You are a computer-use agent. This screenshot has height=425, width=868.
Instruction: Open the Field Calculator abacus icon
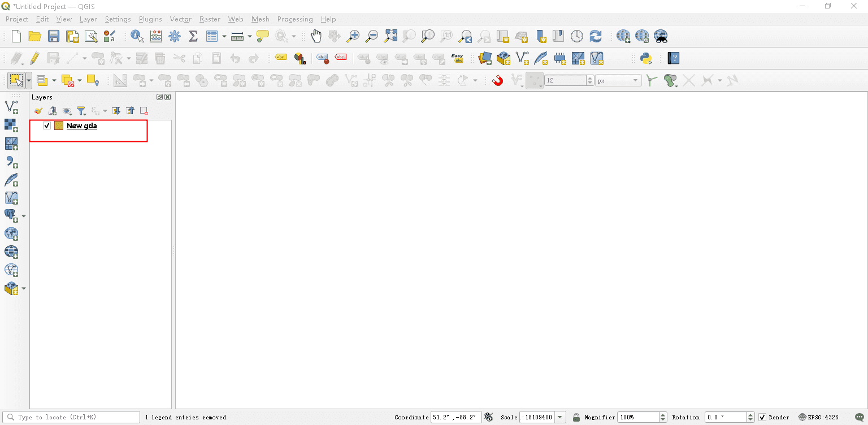(156, 36)
